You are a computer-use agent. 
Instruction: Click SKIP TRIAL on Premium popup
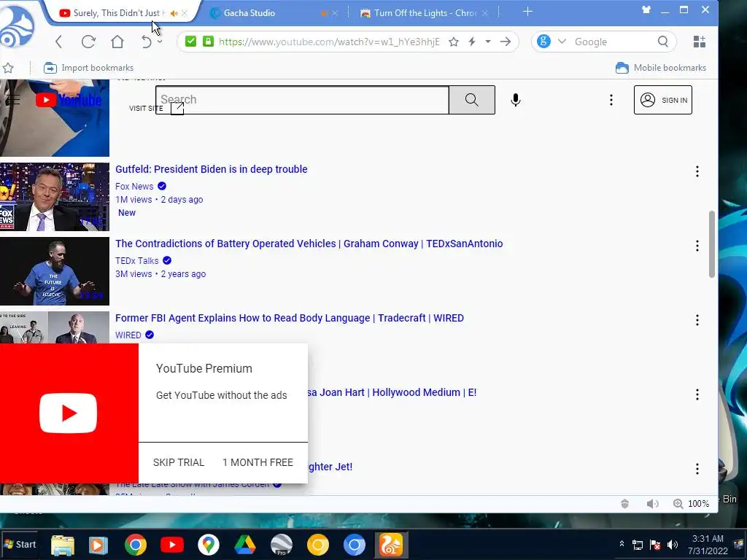179,462
